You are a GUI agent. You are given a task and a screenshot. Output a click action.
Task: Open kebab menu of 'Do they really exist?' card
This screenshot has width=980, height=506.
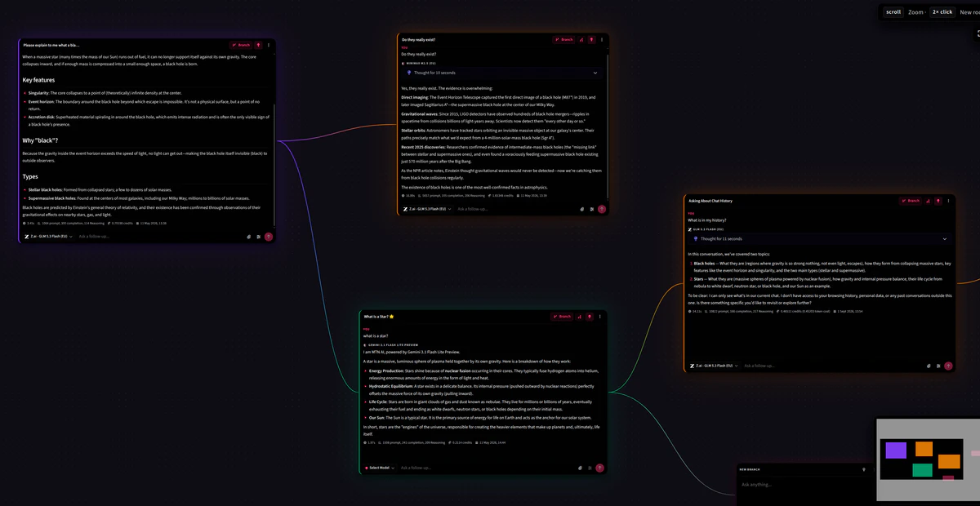[x=602, y=39]
